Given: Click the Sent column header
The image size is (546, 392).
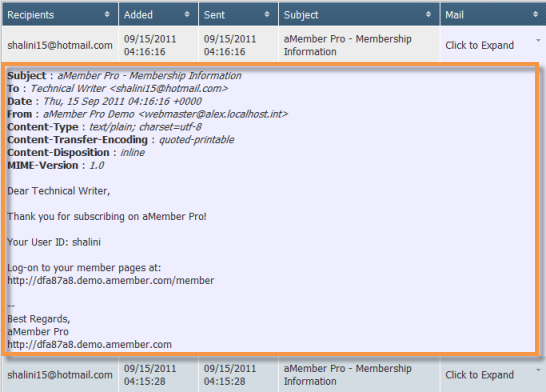Looking at the screenshot, I should pos(239,14).
